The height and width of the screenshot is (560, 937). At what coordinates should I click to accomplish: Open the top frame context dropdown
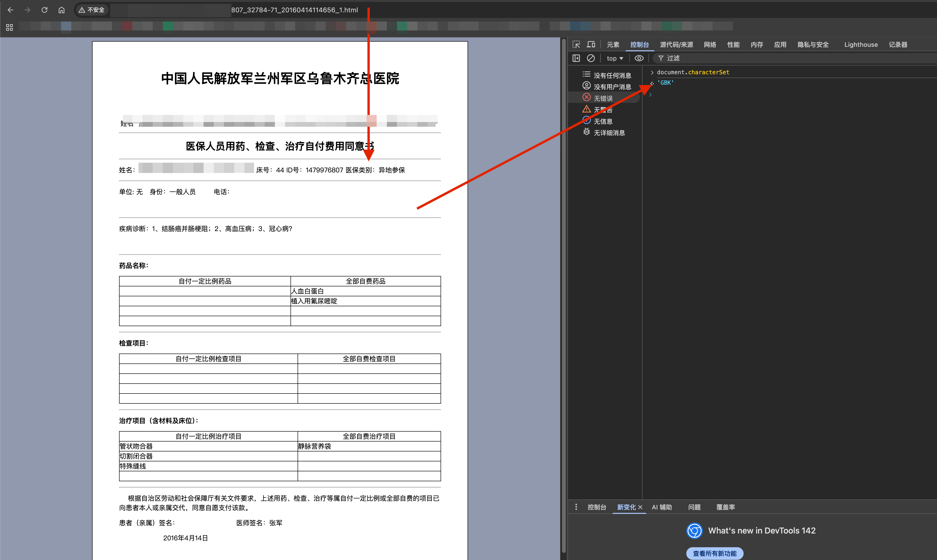click(x=615, y=58)
